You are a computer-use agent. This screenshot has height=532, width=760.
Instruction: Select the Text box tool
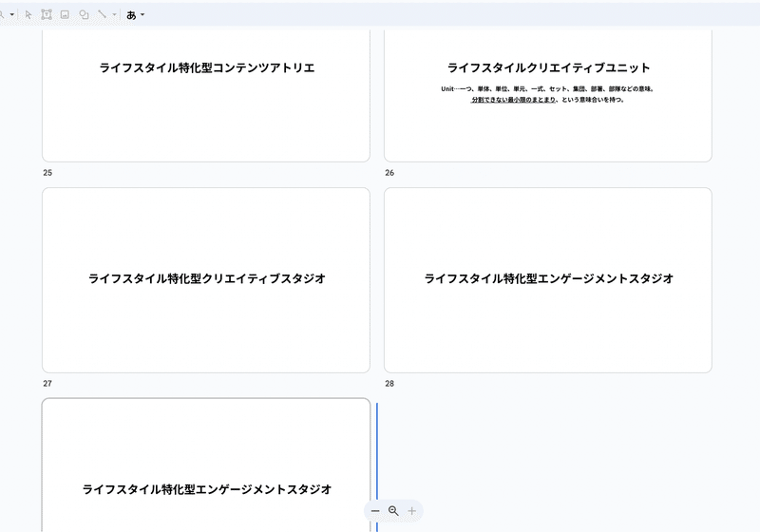47,15
